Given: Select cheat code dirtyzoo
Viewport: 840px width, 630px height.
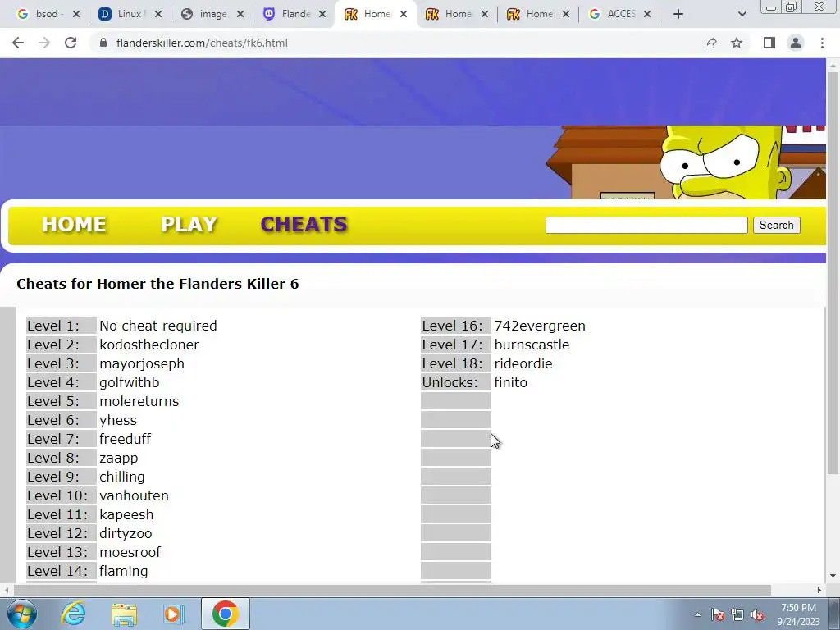Looking at the screenshot, I should tap(126, 533).
